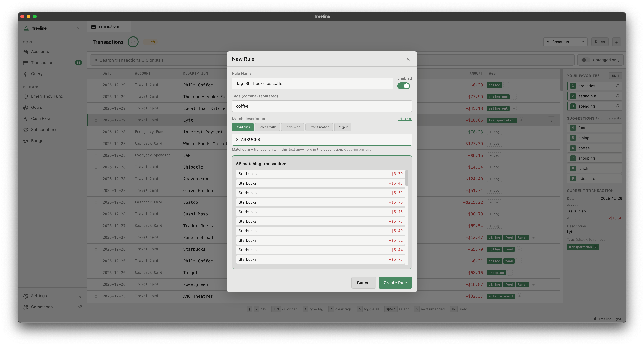The width and height of the screenshot is (644, 346).
Task: Toggle the rule Enabled switch
Action: click(x=403, y=86)
